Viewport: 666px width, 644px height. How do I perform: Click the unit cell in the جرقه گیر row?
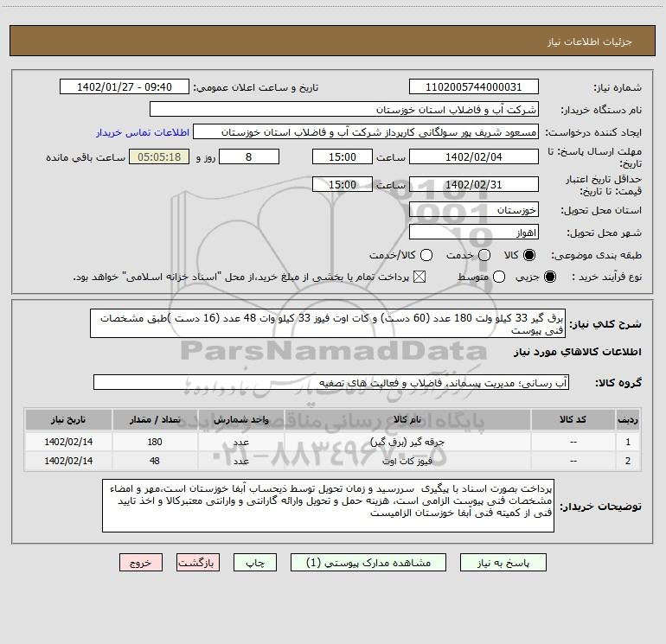click(x=240, y=442)
